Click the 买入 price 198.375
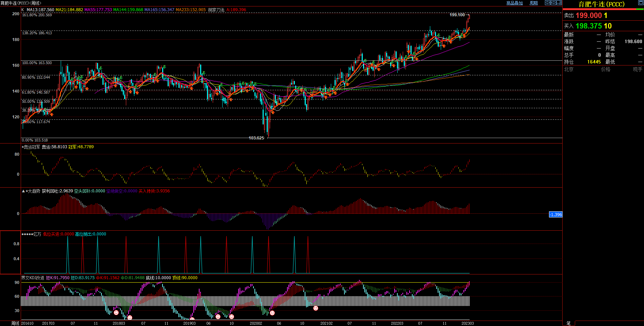Screen dimensions: 644x326 [x=588, y=26]
